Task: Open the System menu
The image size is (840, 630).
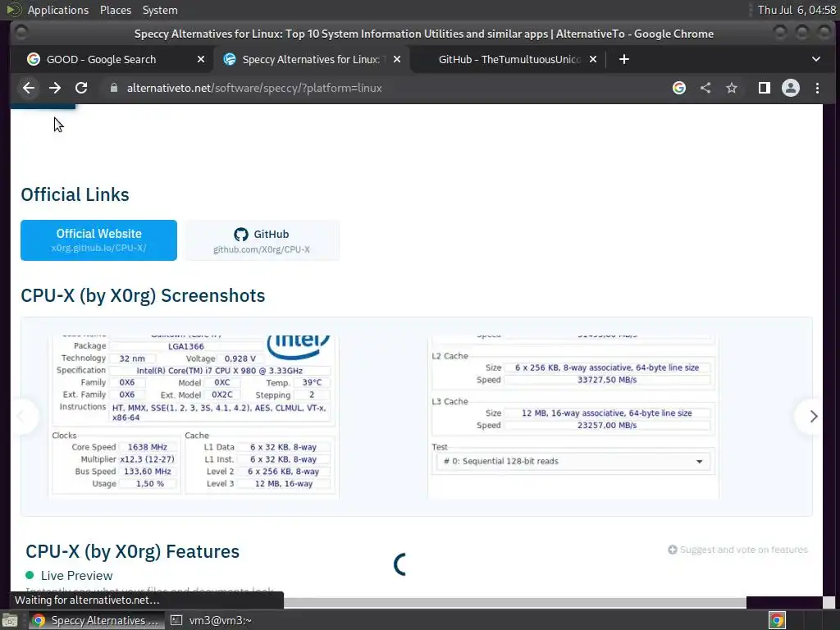Action: 160,10
